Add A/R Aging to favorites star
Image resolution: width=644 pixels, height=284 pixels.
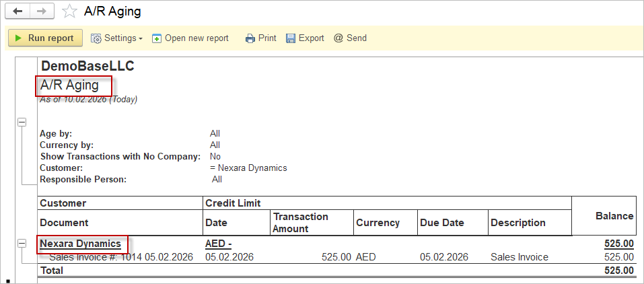(69, 11)
